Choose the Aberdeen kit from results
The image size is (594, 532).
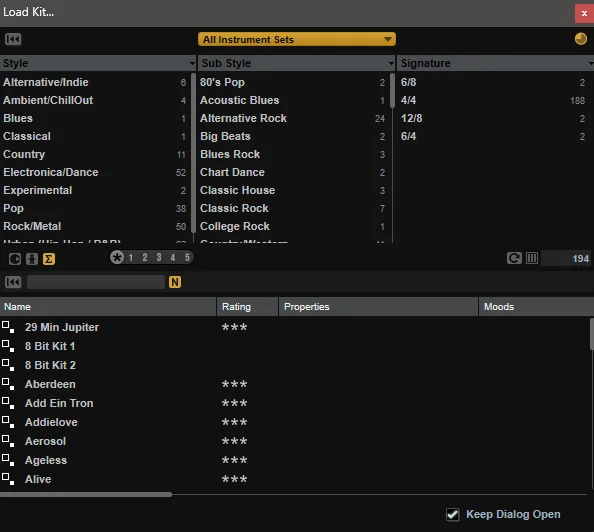(x=50, y=384)
